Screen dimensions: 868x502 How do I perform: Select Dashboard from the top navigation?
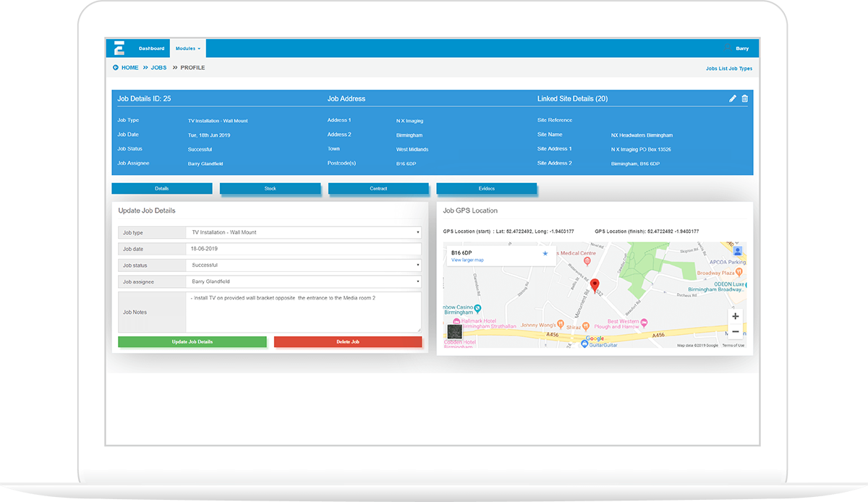coord(151,48)
